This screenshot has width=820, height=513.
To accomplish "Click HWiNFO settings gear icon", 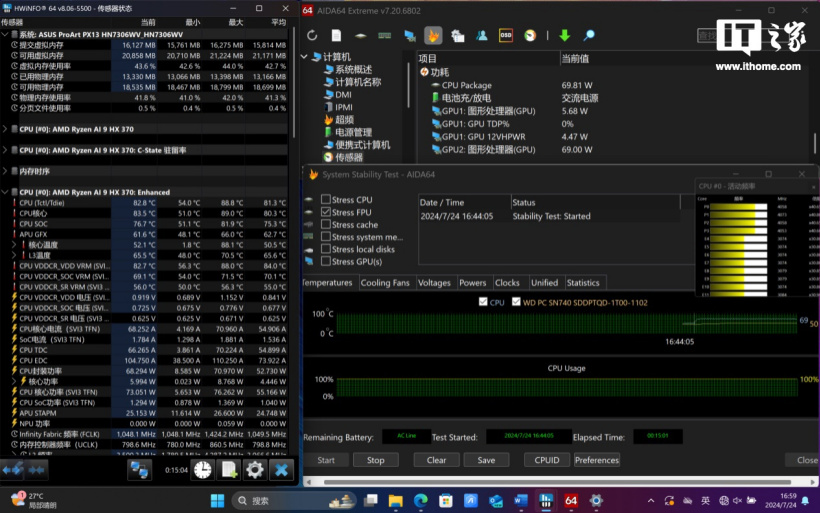I will pyautogui.click(x=255, y=469).
